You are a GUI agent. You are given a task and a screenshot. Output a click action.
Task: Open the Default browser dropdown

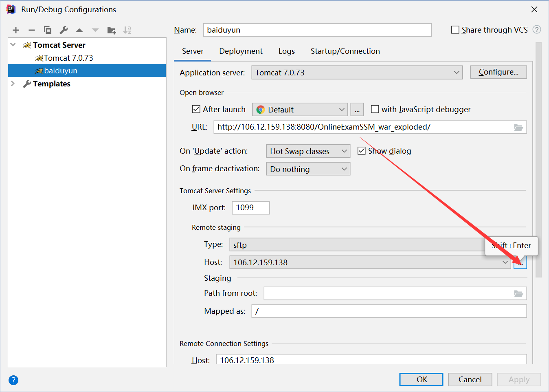point(300,110)
